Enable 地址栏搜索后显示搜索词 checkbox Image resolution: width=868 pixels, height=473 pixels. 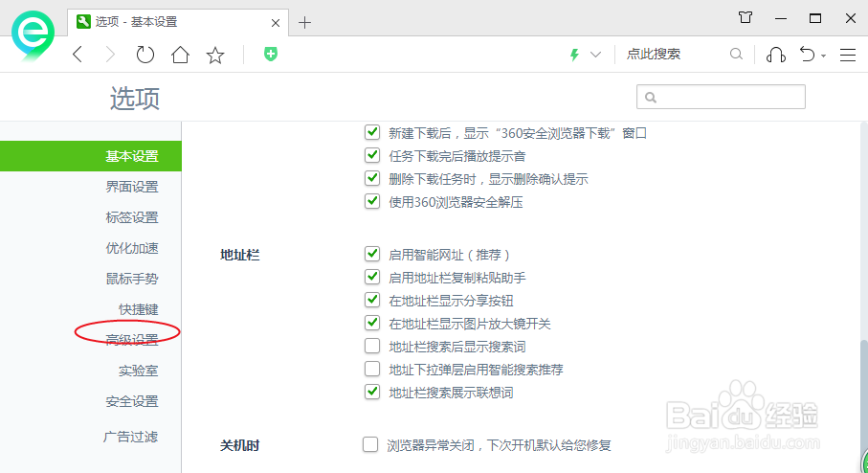[373, 347]
